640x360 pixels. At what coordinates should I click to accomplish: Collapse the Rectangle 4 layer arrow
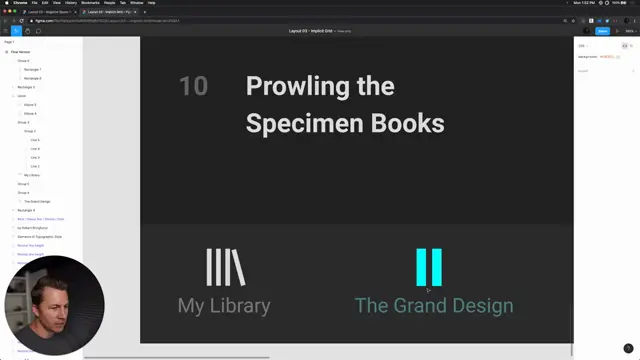click(13, 210)
